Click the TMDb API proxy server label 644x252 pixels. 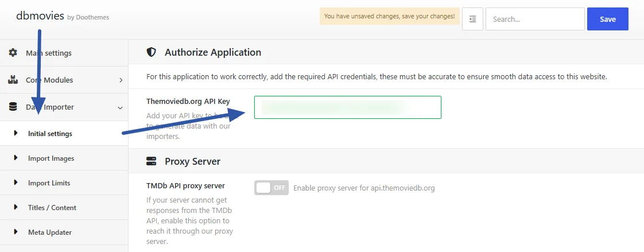[185, 185]
